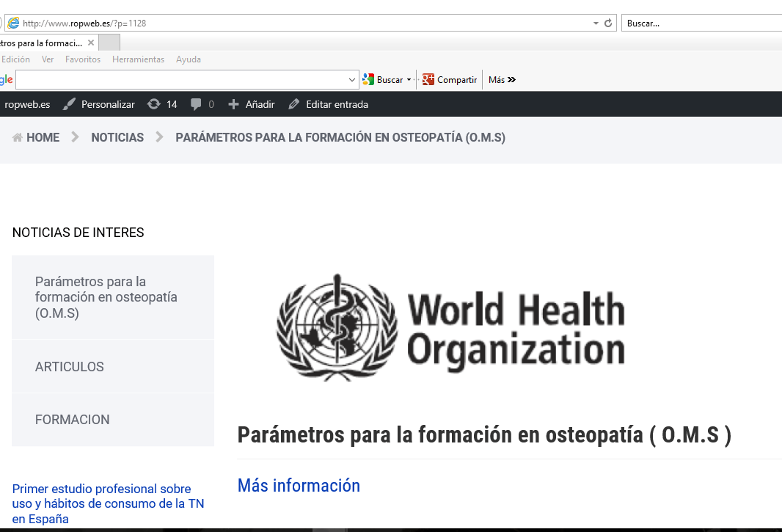This screenshot has width=782, height=532.
Task: Focus the Buscar... search box
Action: point(701,23)
